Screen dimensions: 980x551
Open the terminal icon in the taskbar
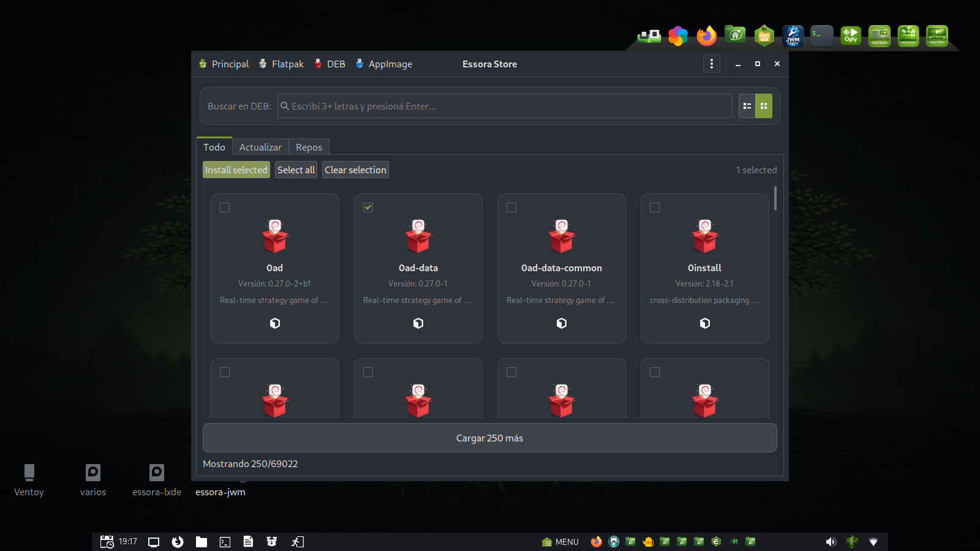coord(225,542)
